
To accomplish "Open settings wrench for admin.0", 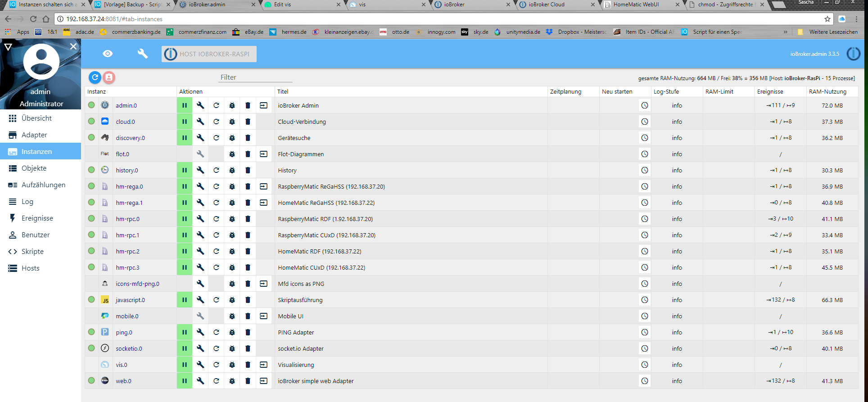I will click(x=200, y=105).
